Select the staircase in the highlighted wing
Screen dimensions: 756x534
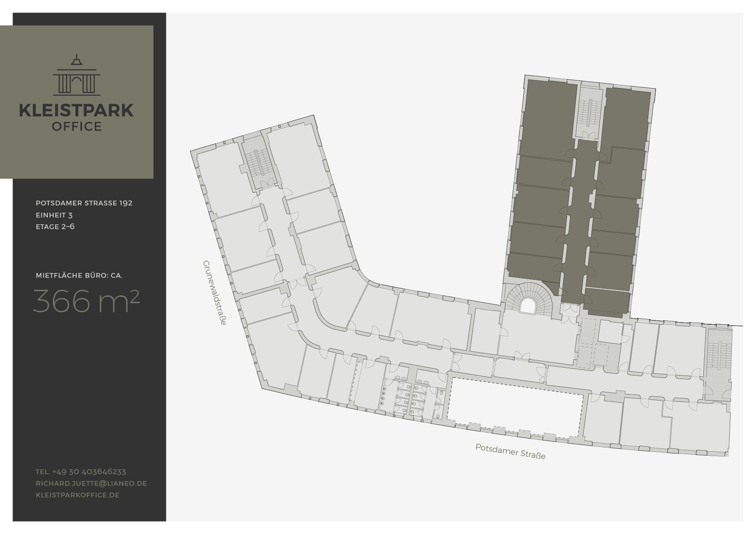589,113
